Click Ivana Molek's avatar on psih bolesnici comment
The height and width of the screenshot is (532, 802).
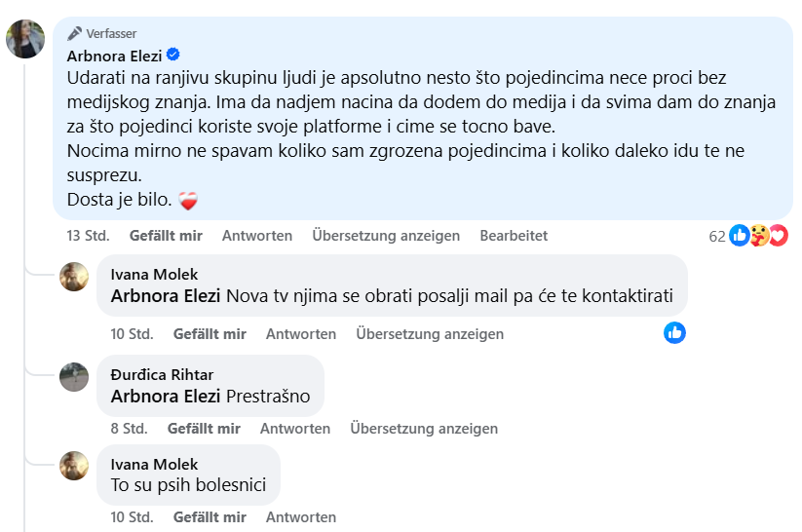click(x=75, y=466)
